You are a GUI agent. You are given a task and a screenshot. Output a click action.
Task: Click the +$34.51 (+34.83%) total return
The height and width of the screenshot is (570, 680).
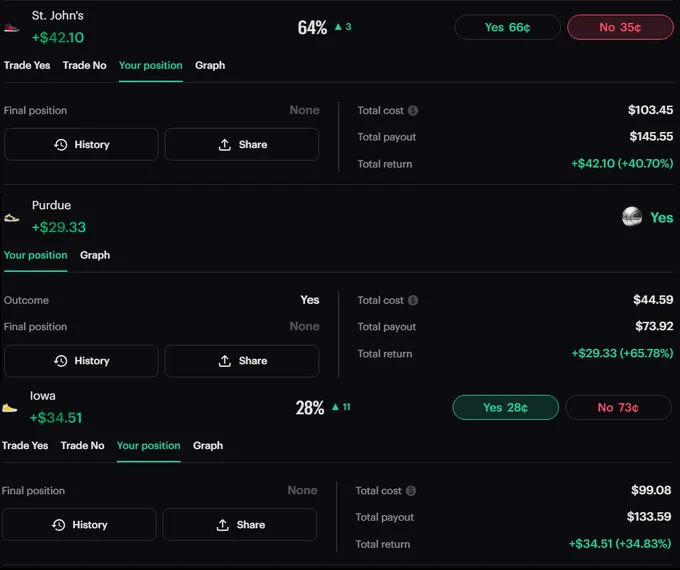tap(620, 544)
